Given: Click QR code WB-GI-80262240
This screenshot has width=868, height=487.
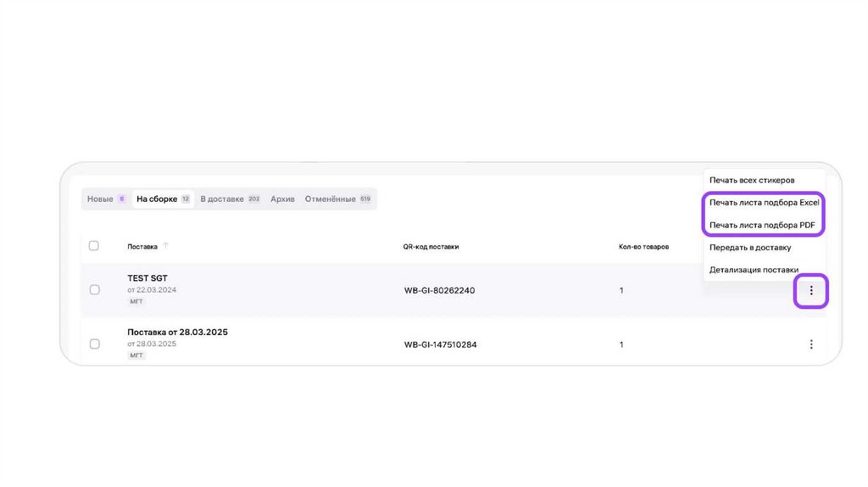Looking at the screenshot, I should [439, 291].
